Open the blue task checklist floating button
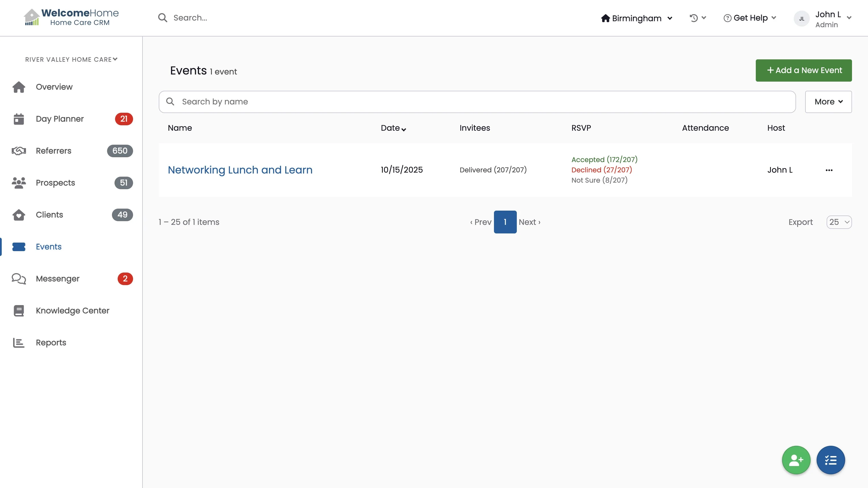868x488 pixels. [831, 460]
